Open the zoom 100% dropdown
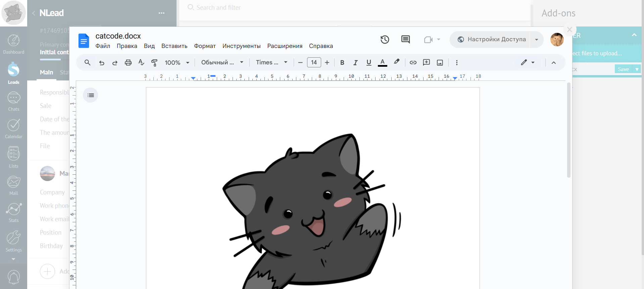This screenshot has height=289, width=644. [x=177, y=62]
